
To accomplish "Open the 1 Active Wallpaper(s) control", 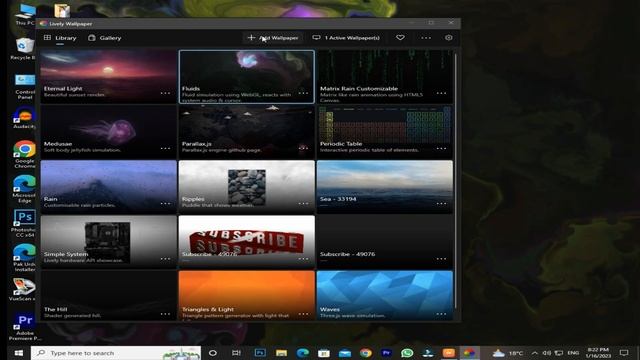I will click(x=346, y=38).
